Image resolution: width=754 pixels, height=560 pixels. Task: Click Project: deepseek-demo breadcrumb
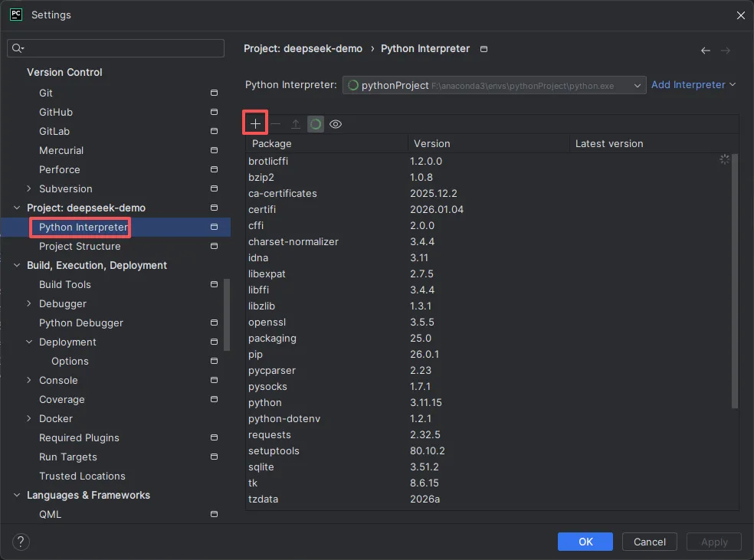tap(303, 48)
